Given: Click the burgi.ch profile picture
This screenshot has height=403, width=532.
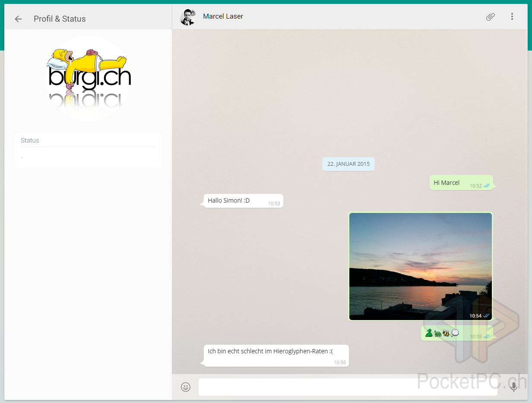Looking at the screenshot, I should (88, 79).
